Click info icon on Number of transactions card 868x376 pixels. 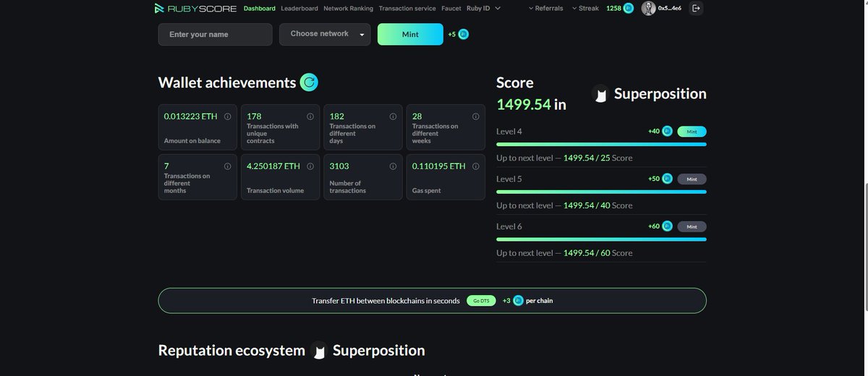pos(393,166)
